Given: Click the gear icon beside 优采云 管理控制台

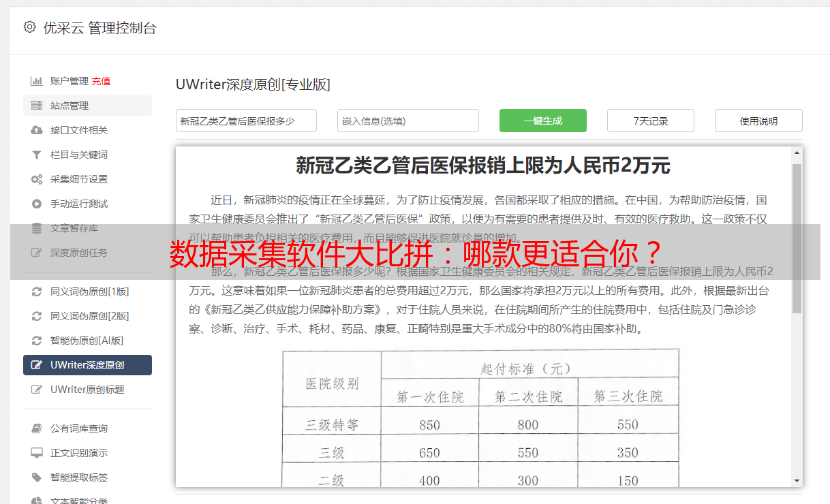Looking at the screenshot, I should pyautogui.click(x=29, y=27).
